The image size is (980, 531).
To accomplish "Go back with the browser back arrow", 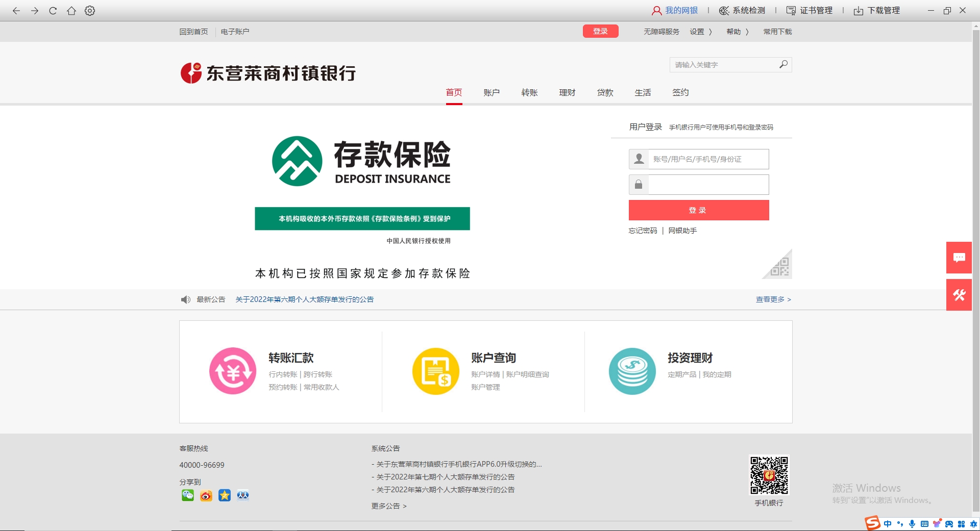I will point(16,11).
